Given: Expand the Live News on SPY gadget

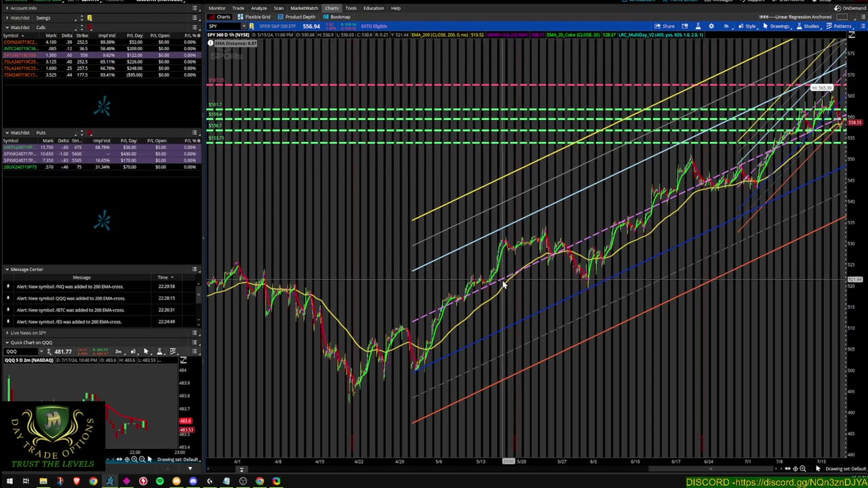Looking at the screenshot, I should [x=7, y=333].
